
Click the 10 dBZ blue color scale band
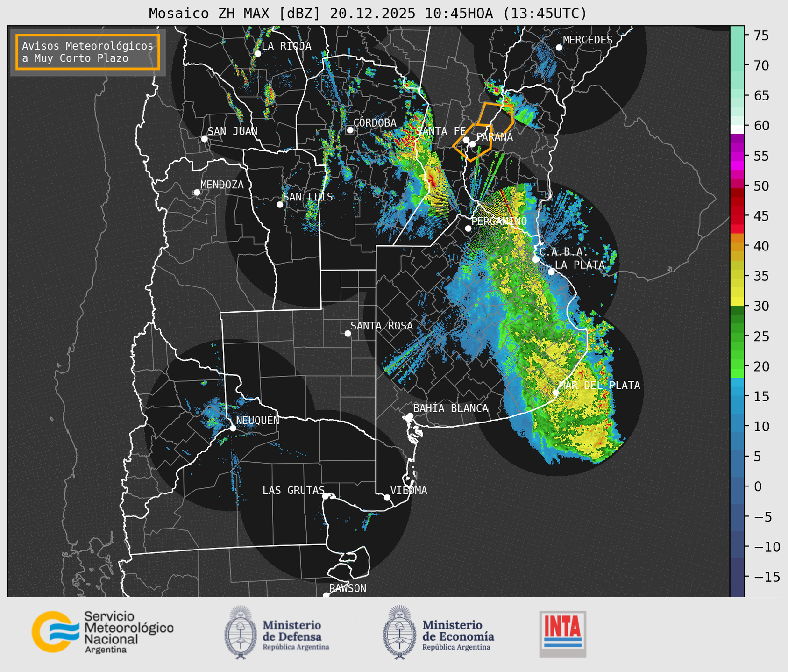tap(737, 426)
